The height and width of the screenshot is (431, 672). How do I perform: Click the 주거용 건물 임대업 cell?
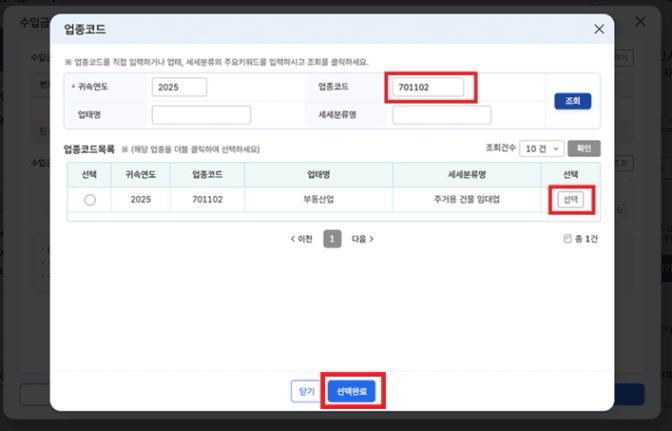(467, 200)
